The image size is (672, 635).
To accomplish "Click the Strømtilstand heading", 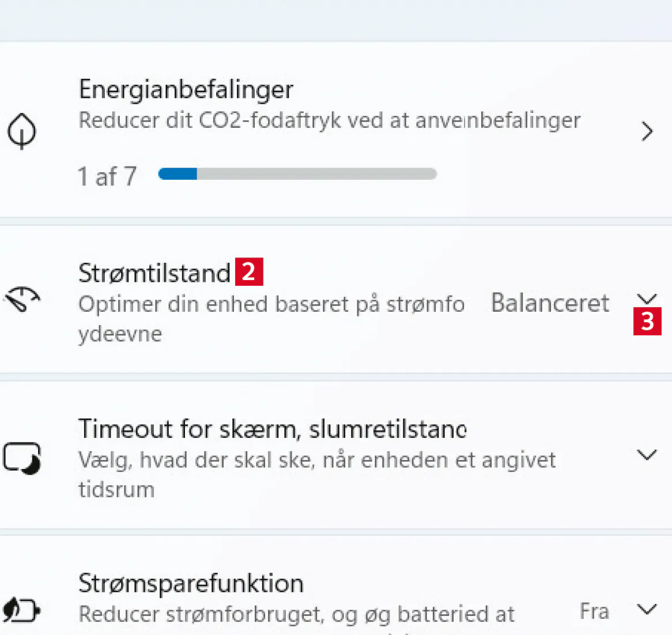I will [x=154, y=273].
